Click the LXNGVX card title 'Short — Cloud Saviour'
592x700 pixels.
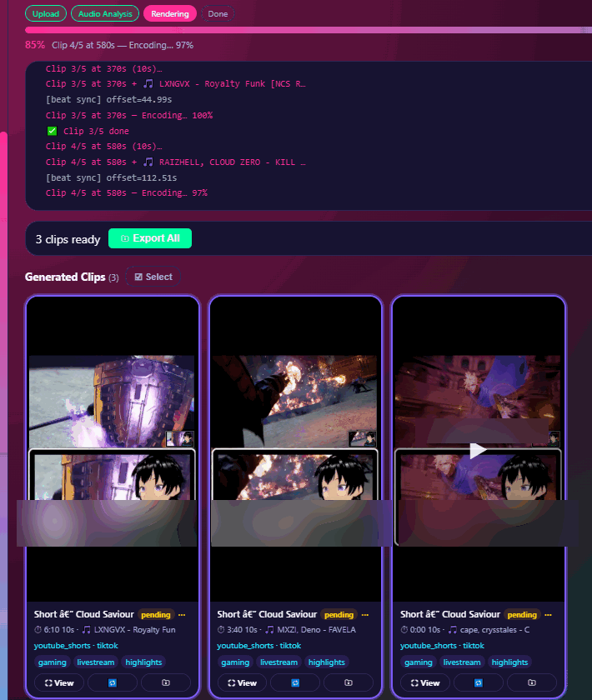click(84, 615)
